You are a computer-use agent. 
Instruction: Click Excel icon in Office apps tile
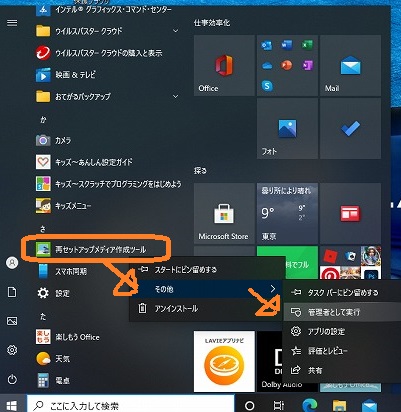(x=307, y=45)
